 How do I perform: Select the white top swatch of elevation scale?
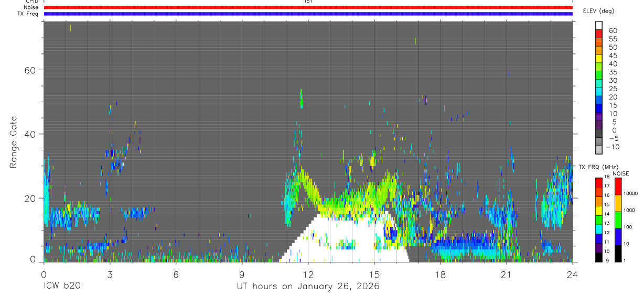click(x=599, y=25)
